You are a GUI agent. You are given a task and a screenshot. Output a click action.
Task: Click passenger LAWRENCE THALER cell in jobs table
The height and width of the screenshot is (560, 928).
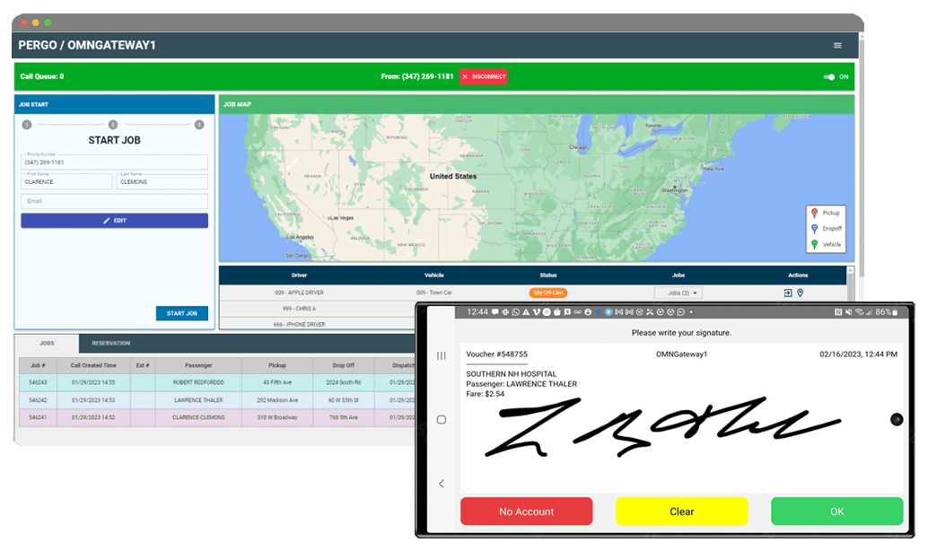[x=198, y=400]
